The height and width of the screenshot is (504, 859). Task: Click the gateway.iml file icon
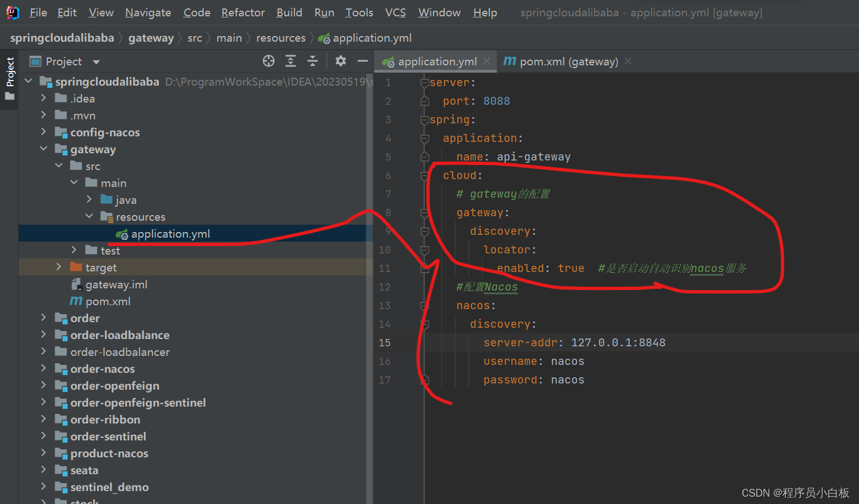pyautogui.click(x=77, y=284)
